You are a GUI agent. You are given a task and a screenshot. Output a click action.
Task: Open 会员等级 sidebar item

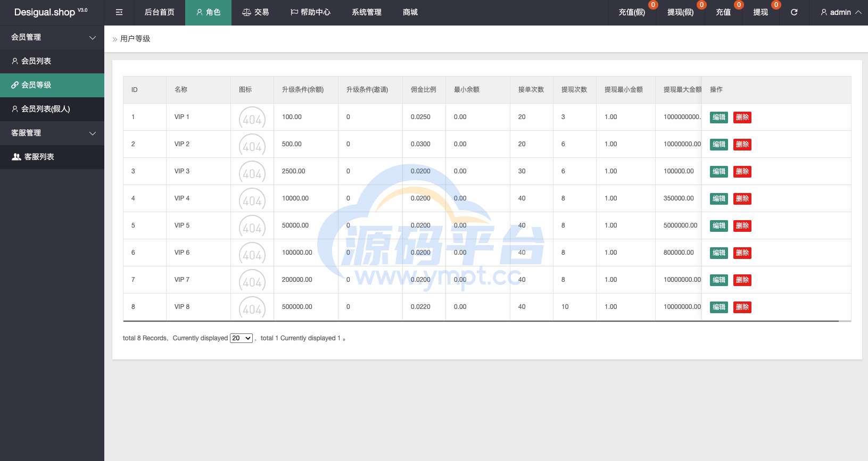click(x=52, y=85)
